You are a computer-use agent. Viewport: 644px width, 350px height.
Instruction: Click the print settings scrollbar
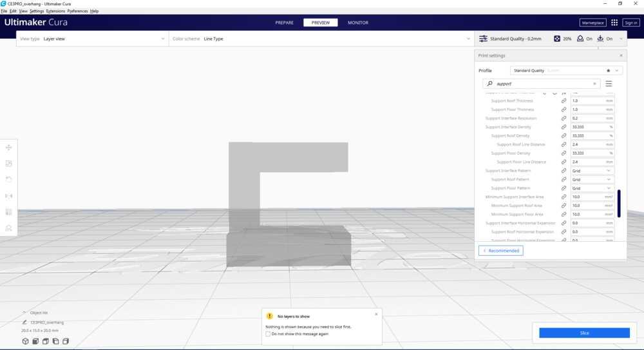pyautogui.click(x=619, y=203)
